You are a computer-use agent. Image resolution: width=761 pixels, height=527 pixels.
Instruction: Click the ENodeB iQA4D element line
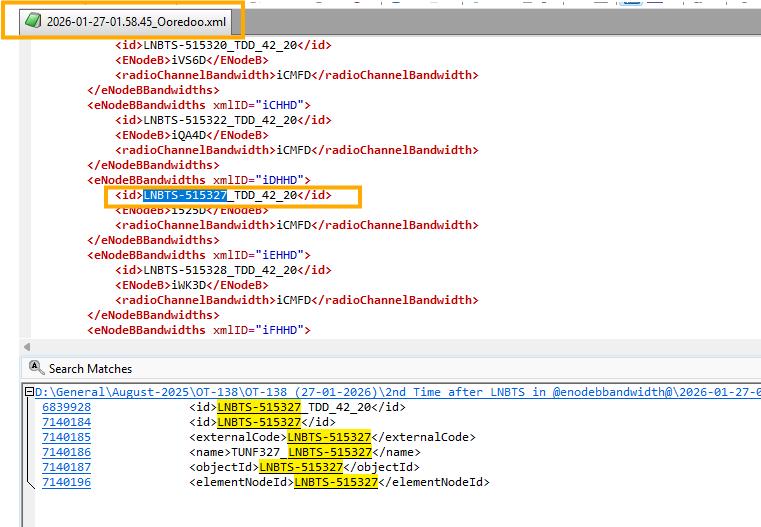[x=191, y=135]
